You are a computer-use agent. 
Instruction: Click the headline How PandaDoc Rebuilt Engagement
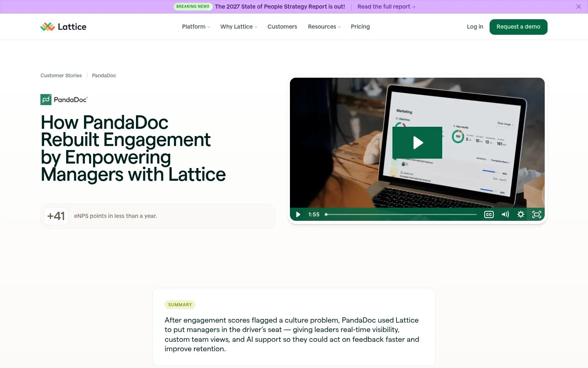point(133,148)
